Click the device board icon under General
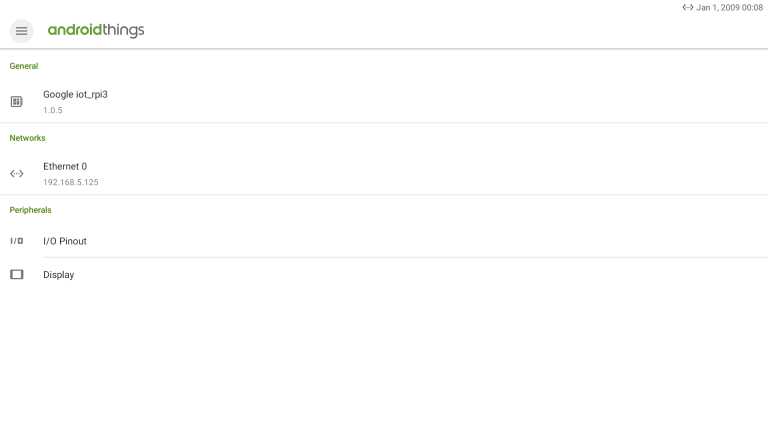This screenshot has width=768, height=432. (17, 101)
